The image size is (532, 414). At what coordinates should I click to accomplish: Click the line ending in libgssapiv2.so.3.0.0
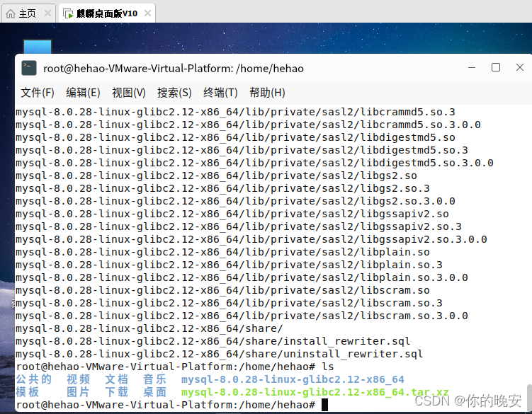251,239
